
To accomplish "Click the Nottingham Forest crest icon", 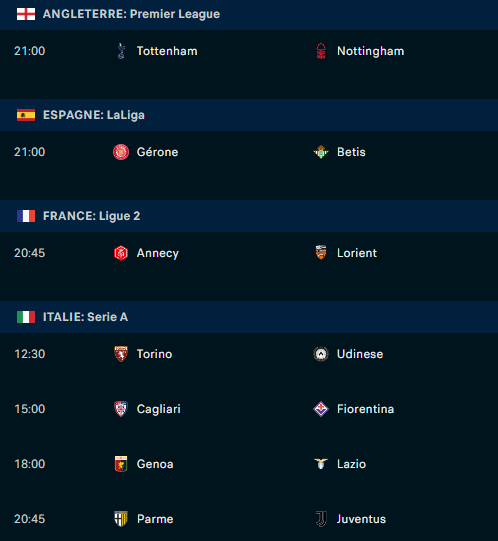I will tap(321, 51).
